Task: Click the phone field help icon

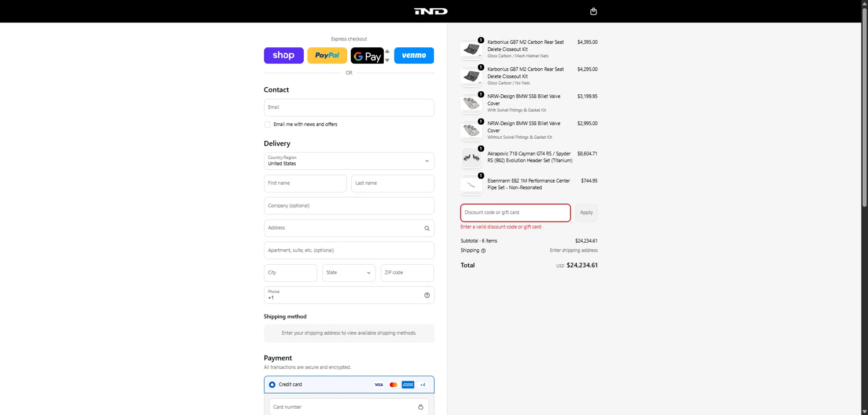Action: pos(427,295)
